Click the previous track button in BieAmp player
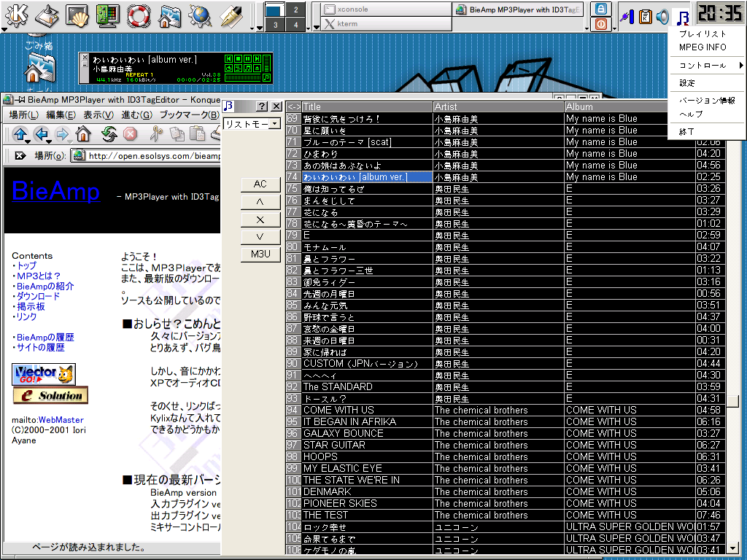This screenshot has width=747, height=560. (x=229, y=58)
